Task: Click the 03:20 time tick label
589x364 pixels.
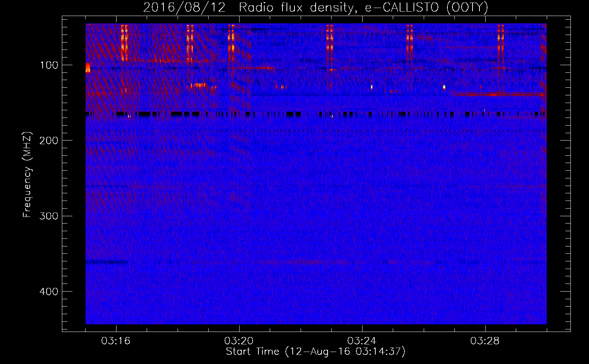Action: pos(239,341)
